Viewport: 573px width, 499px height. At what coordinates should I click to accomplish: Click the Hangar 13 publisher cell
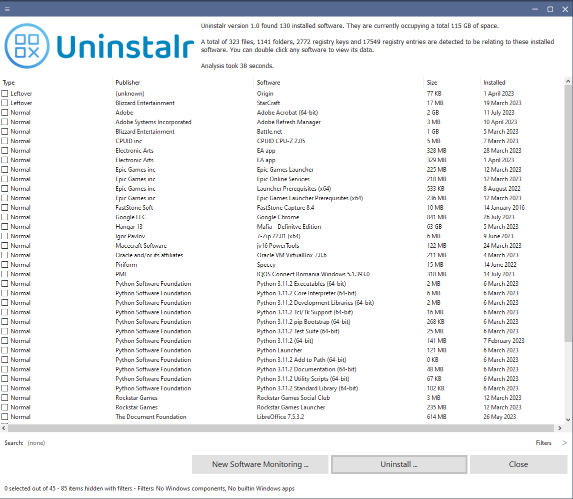(x=129, y=226)
